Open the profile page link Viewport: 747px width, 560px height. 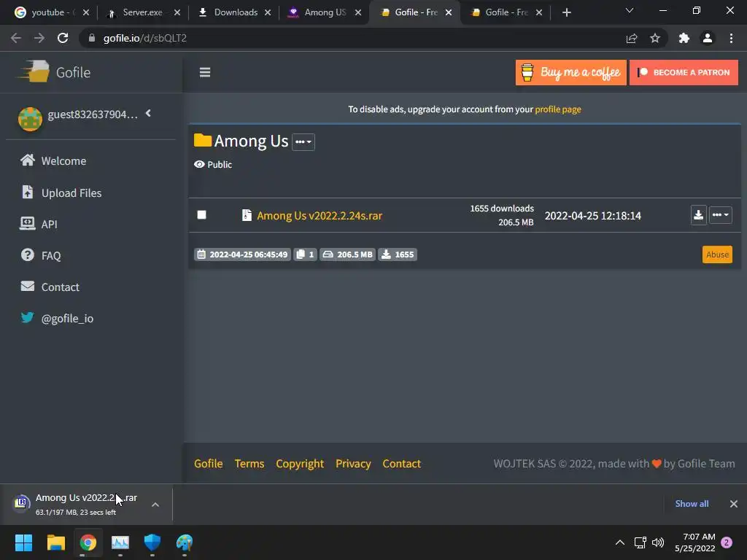click(558, 109)
